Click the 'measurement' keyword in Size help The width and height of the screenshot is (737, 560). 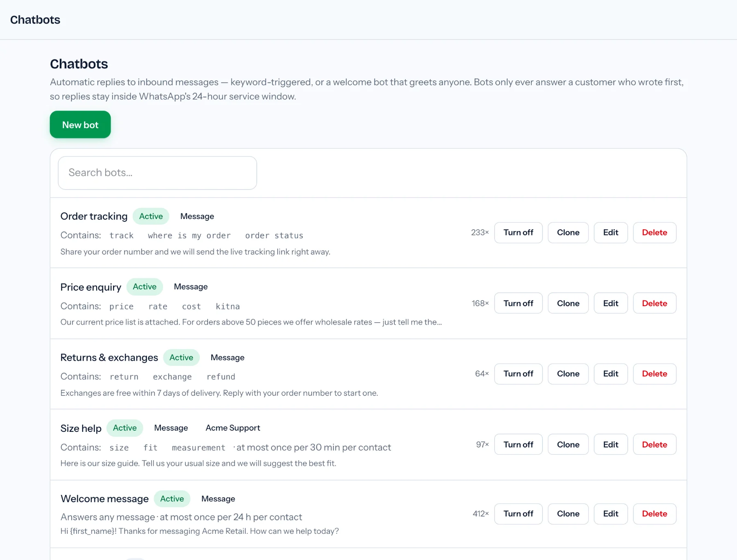click(x=199, y=447)
